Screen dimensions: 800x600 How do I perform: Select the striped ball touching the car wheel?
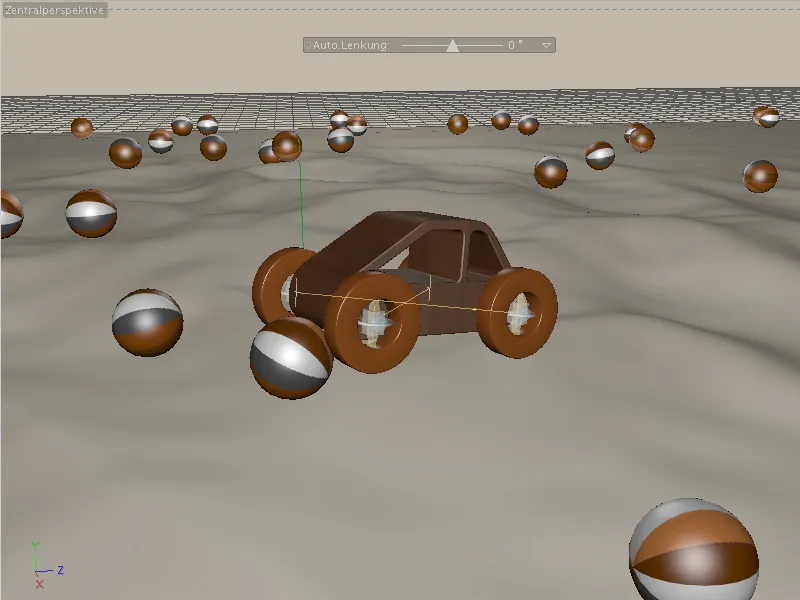click(x=290, y=358)
